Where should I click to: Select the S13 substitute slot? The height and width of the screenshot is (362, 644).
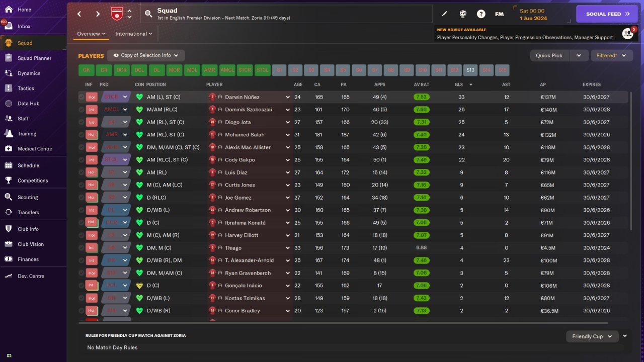pos(470,70)
